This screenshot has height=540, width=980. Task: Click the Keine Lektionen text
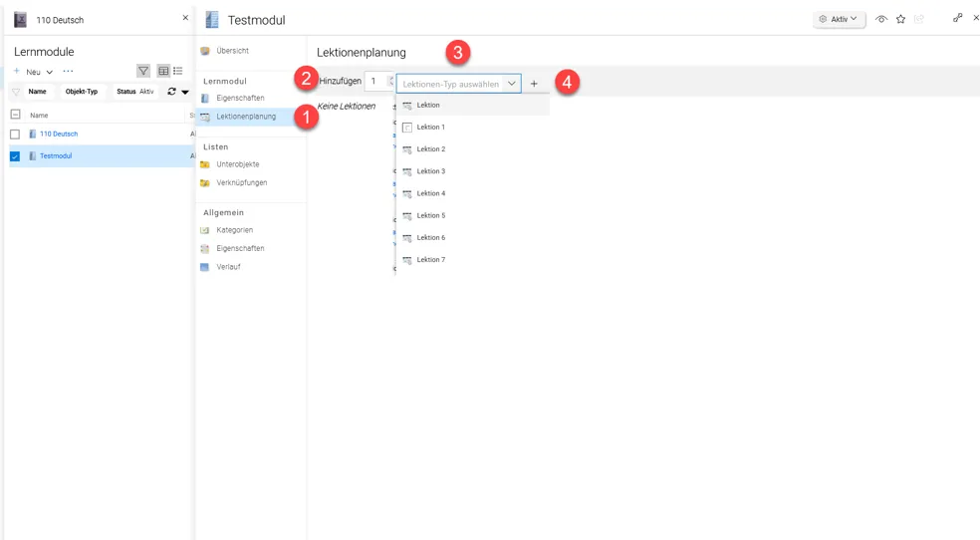point(347,107)
